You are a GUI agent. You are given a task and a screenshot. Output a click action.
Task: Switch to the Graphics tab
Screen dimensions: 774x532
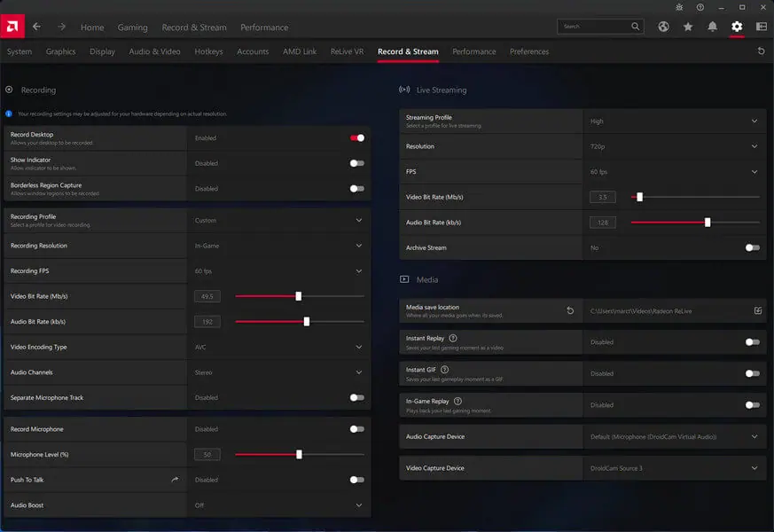coord(60,51)
